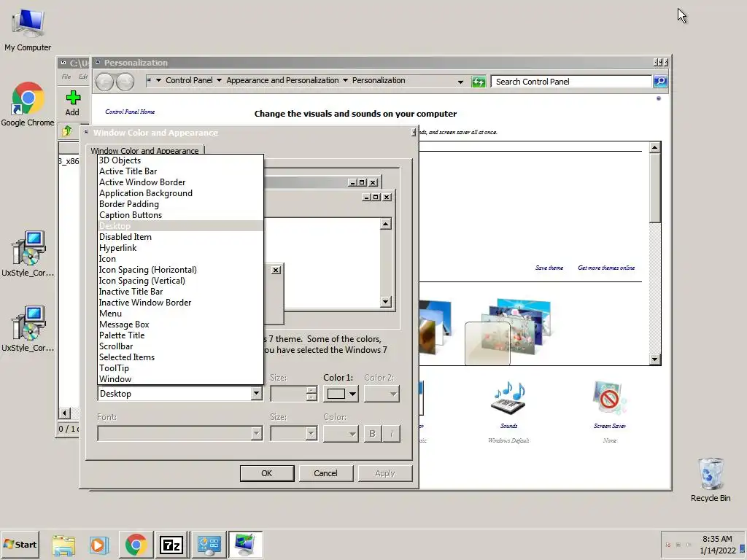The height and width of the screenshot is (560, 747).
Task: Click the Back navigation arrow in Personalization
Action: pyautogui.click(x=104, y=82)
